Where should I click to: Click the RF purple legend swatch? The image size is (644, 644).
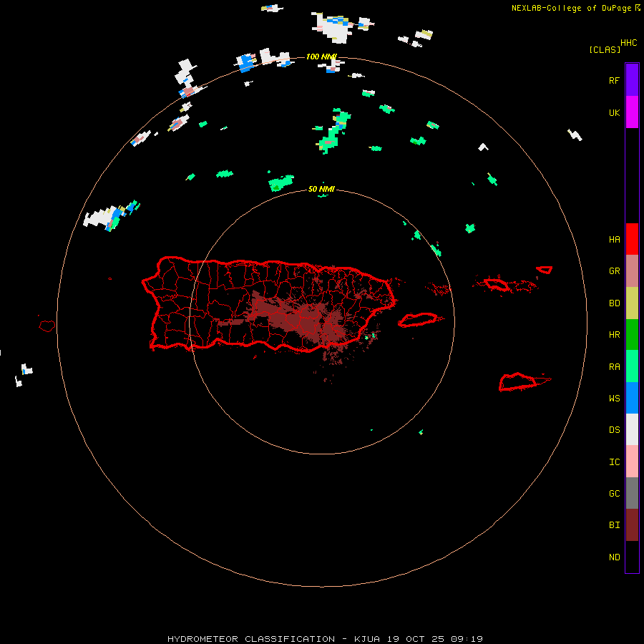[632, 80]
